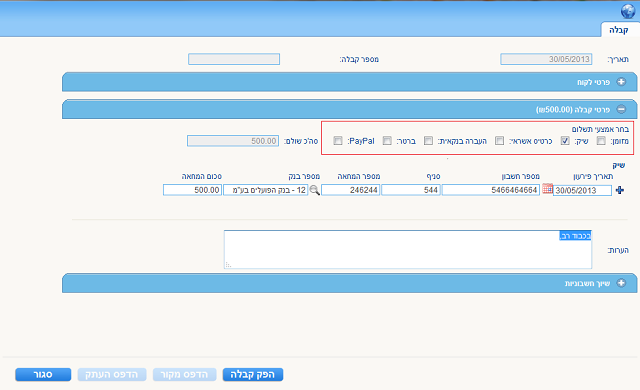The height and width of the screenshot is (390, 640).
Task: Check the העברה בנקאית option
Action: (x=428, y=141)
